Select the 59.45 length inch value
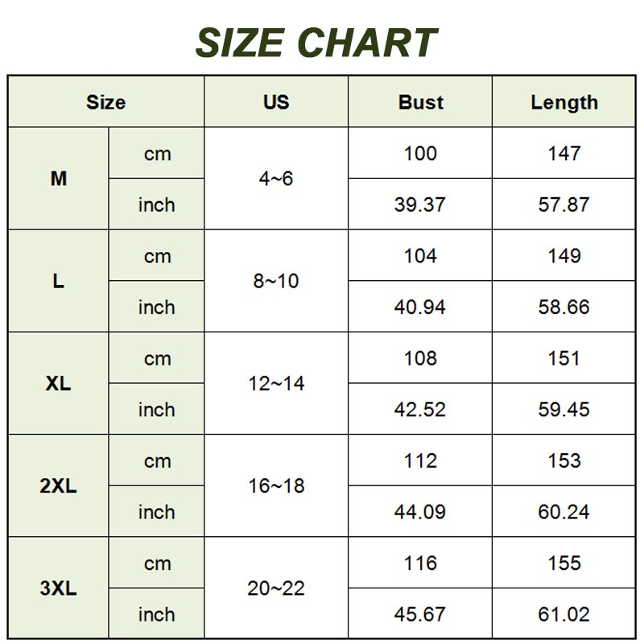Screen dimensions: 644x644 click(x=563, y=410)
